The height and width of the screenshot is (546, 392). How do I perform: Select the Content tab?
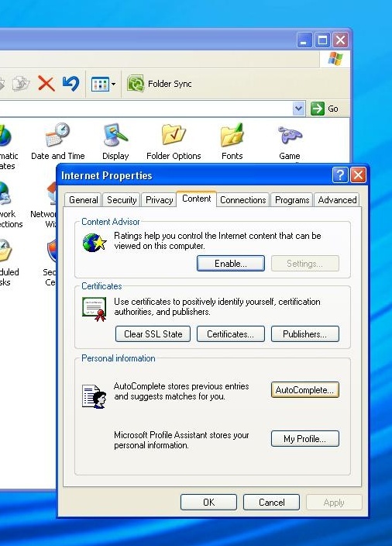pyautogui.click(x=197, y=199)
